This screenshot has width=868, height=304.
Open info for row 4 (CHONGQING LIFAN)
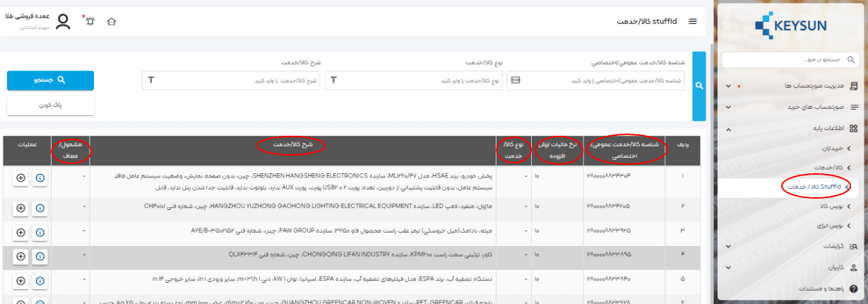tap(40, 258)
